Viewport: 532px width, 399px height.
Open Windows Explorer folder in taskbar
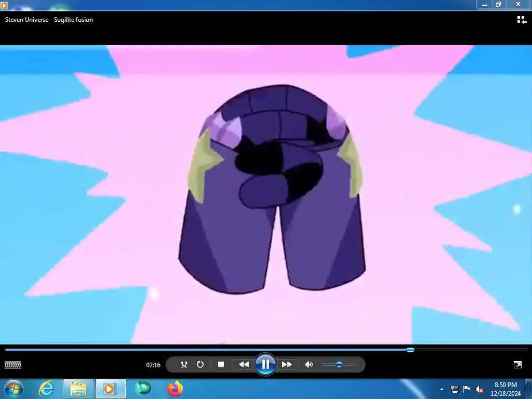click(x=78, y=389)
